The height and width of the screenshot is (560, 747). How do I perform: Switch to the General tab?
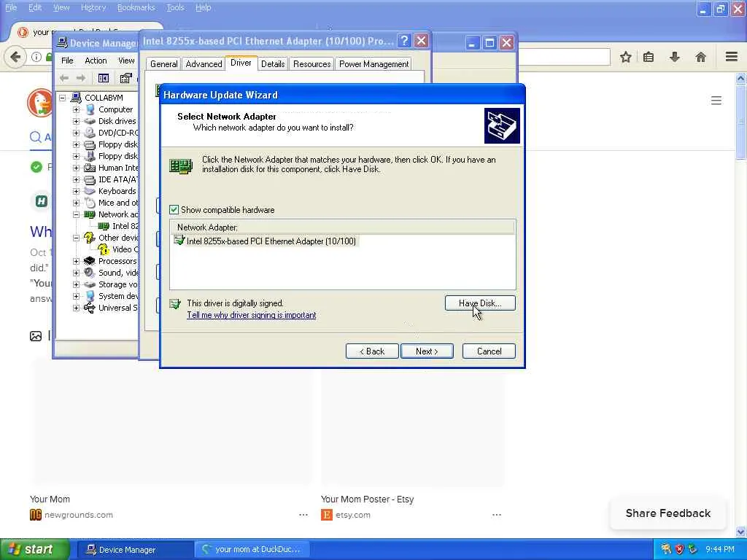click(163, 64)
